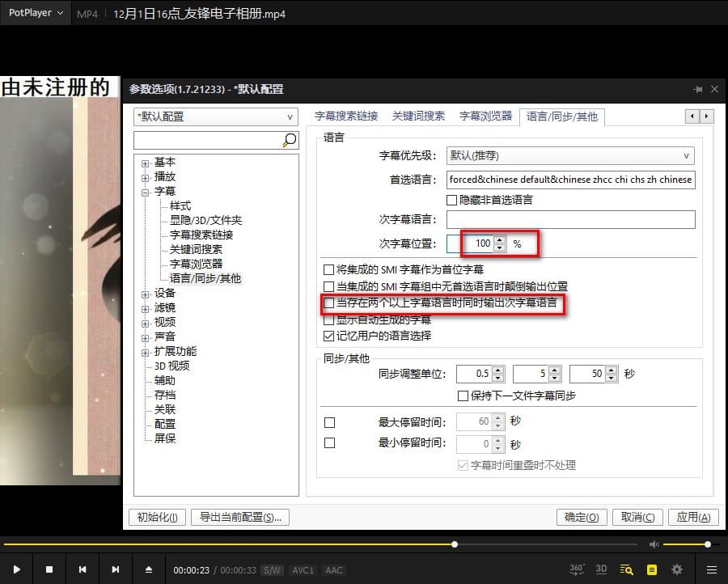The width and height of the screenshot is (728, 584).
Task: Enable 隐藏非首选语言 checkbox
Action: [x=451, y=200]
